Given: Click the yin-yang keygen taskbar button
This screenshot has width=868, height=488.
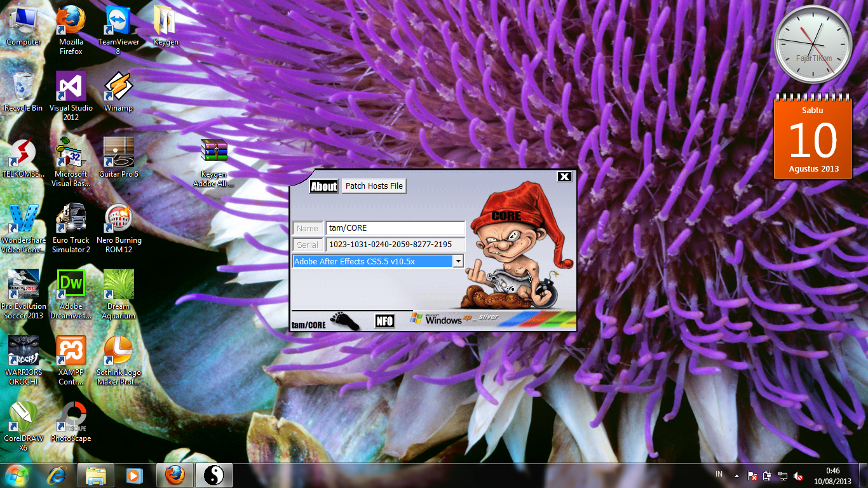Looking at the screenshot, I should pyautogui.click(x=214, y=475).
